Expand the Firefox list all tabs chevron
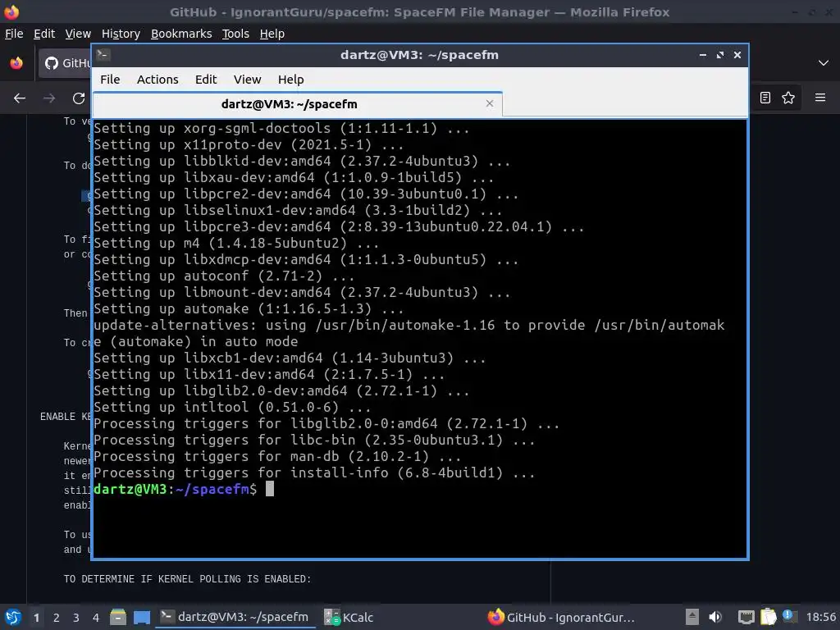 (824, 63)
